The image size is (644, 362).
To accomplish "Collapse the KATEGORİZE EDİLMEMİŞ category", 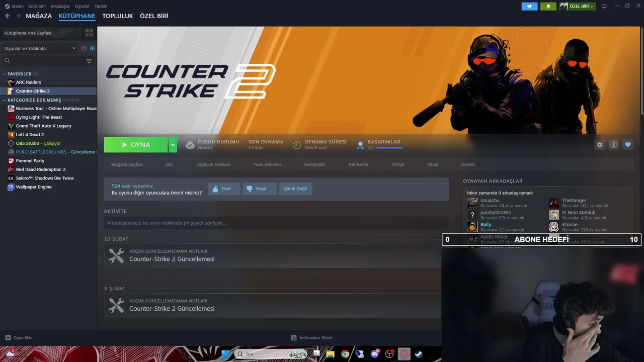I will coord(5,100).
